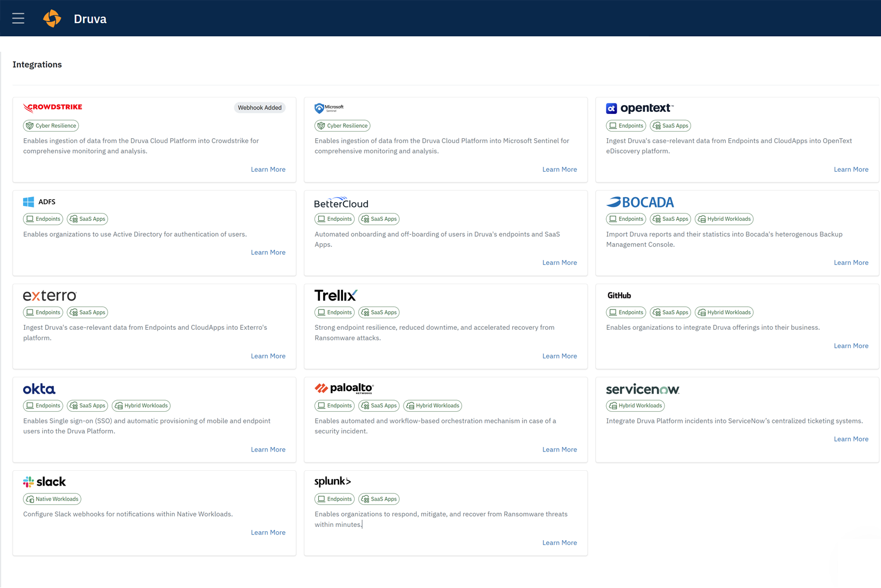
Task: Open Learn More for Exterro integration
Action: point(268,356)
